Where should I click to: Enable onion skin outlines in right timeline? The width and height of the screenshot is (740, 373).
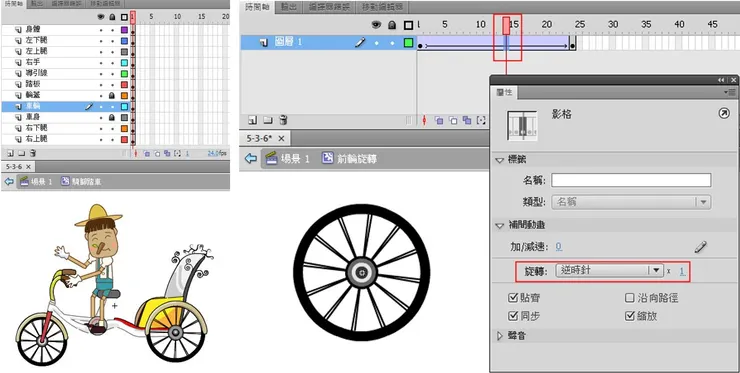(x=453, y=120)
